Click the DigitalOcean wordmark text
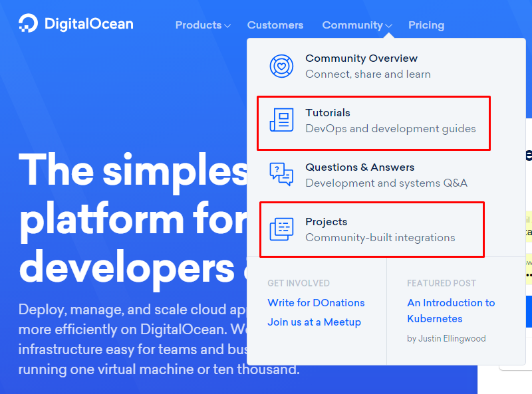 89,24
